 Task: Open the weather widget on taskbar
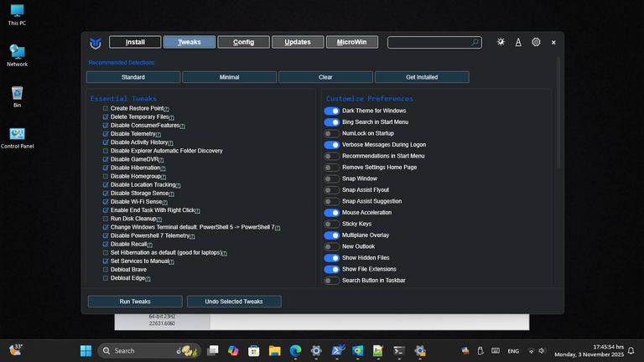[x=15, y=350]
